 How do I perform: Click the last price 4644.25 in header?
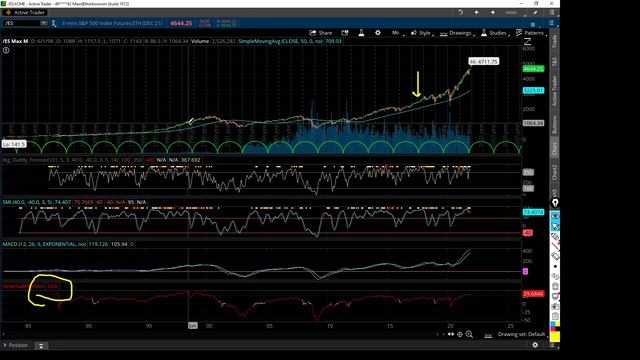(x=181, y=23)
